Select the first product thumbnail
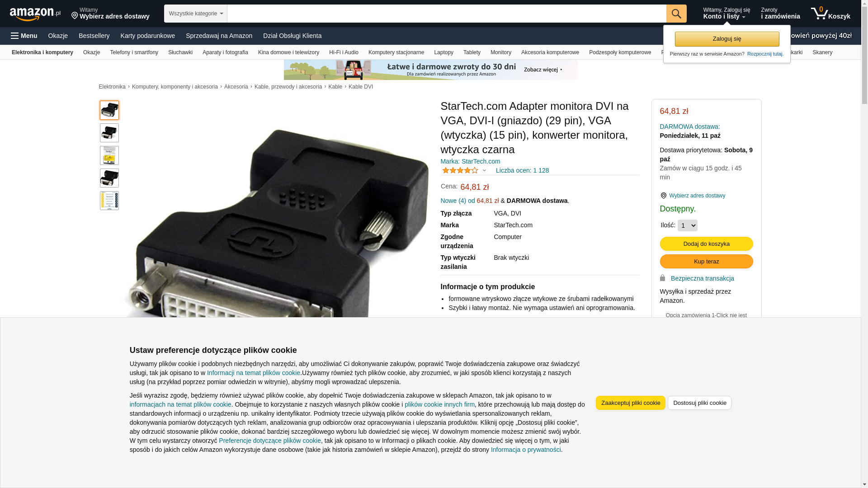Screen dimensions: 868x488 [109, 110]
